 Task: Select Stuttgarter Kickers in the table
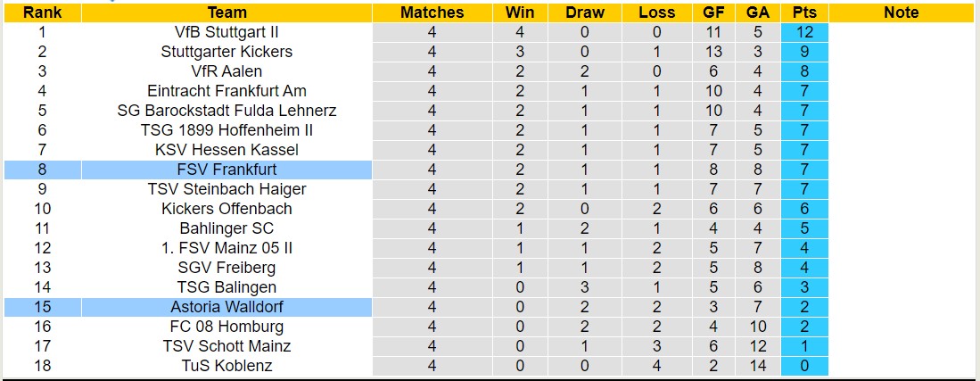click(226, 52)
